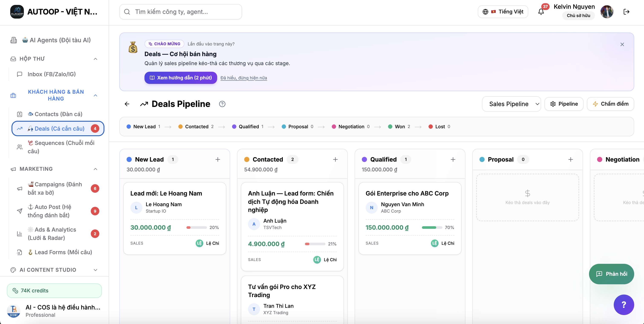Viewport: 644px width, 324px height.
Task: Dismiss the welcome banner with X
Action: 622,44
